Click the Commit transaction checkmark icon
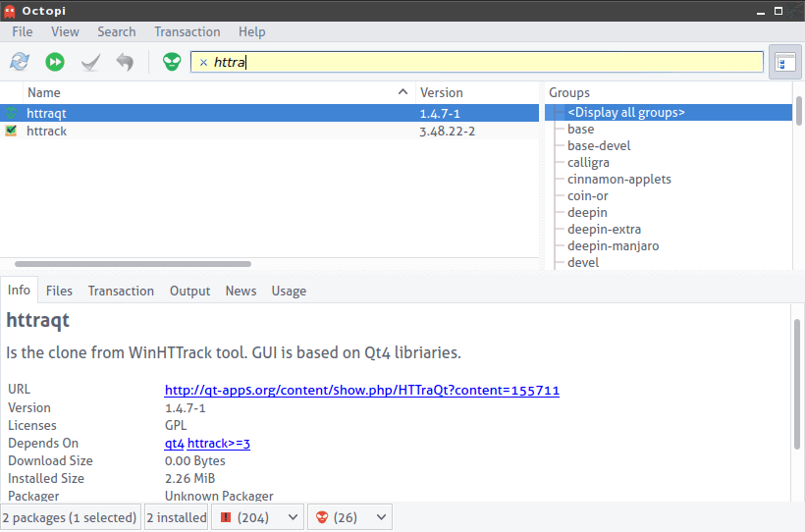 click(x=90, y=62)
